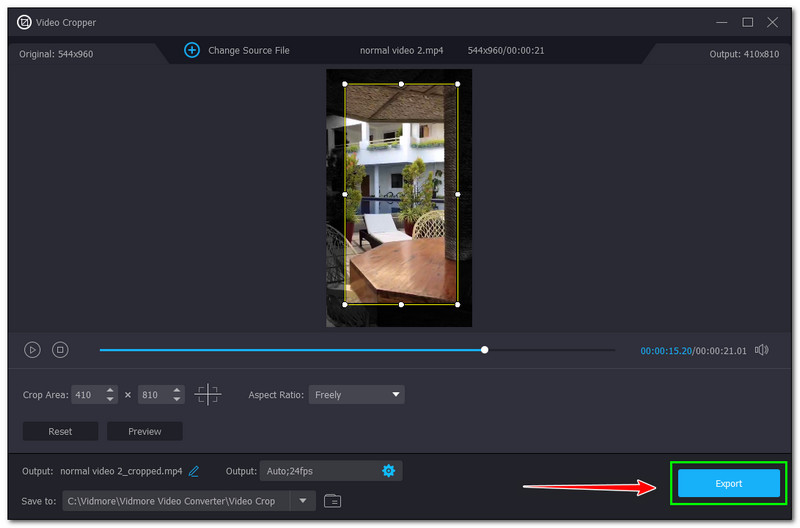Click the Output: 410x810 text
This screenshot has width=800, height=528.
click(744, 54)
